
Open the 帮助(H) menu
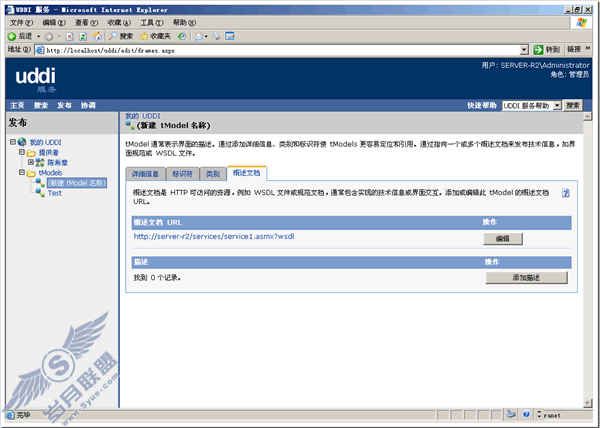click(184, 23)
